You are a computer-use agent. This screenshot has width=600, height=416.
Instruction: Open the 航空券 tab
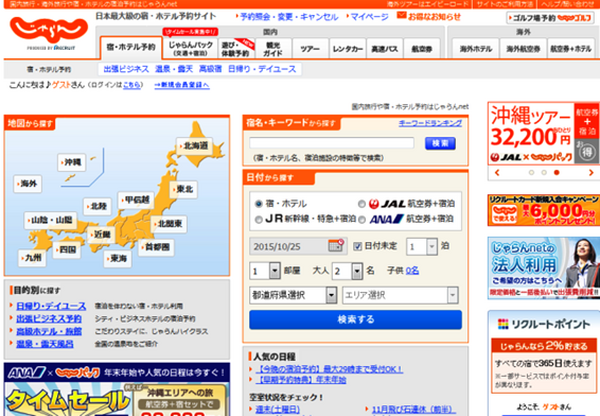(x=422, y=49)
